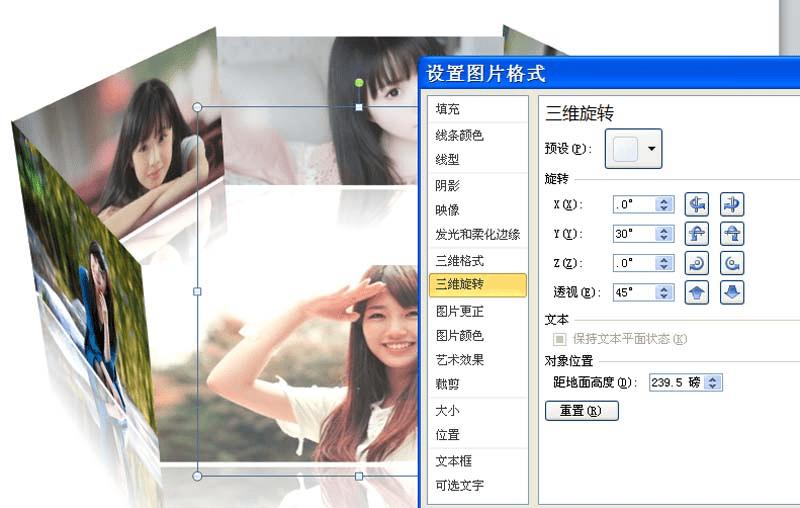Click the bottom-left corner selection handle
Viewport: 800px width, 508px height.
tap(197, 476)
